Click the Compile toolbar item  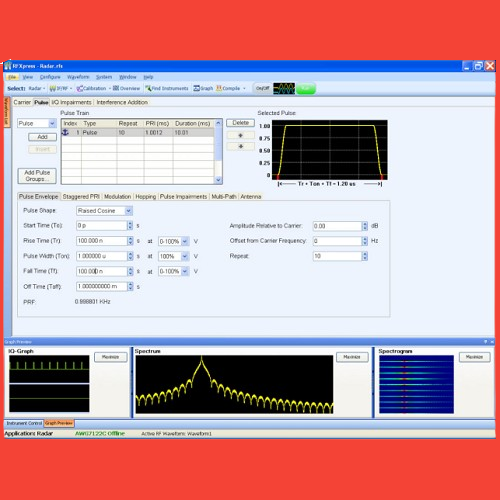pos(228,88)
